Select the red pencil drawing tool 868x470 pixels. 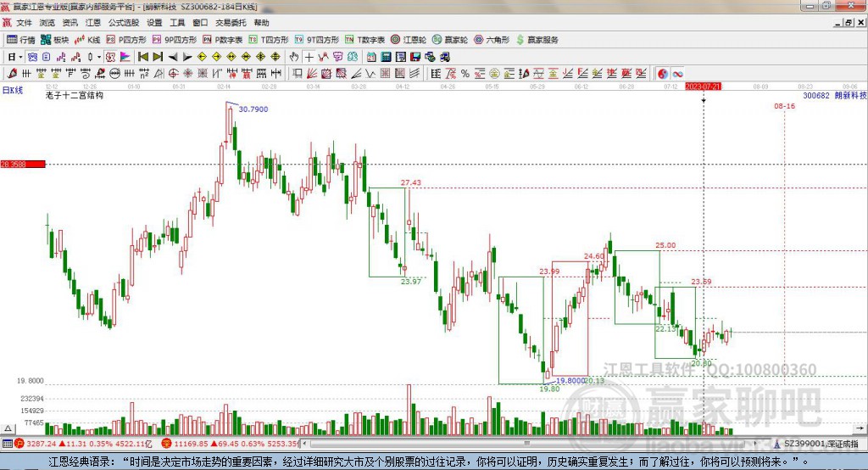point(12,73)
